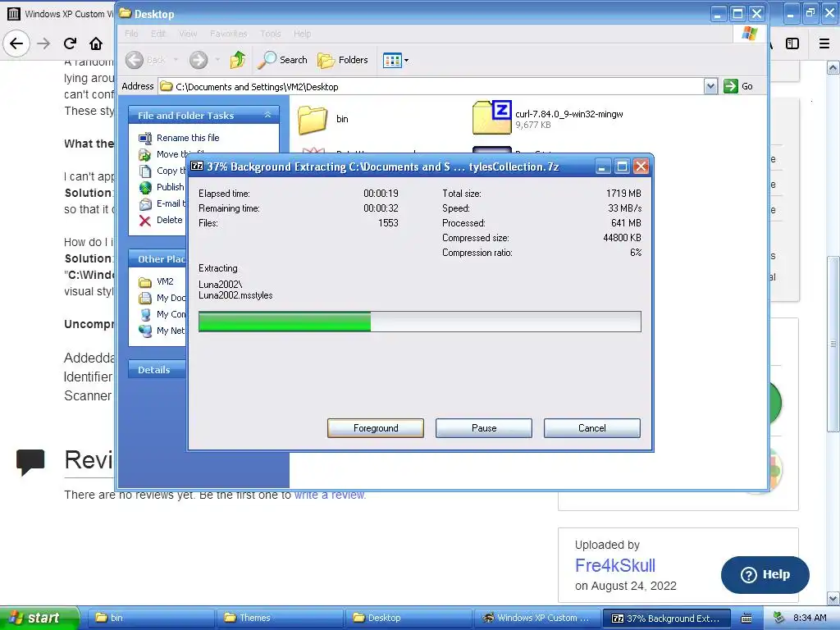This screenshot has height=630, width=840.
Task: Open VM2 folder in Other Places
Action: (164, 282)
